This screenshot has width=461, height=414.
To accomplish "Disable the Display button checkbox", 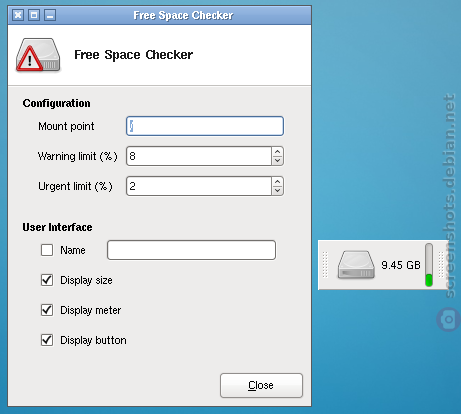I will (47, 340).
